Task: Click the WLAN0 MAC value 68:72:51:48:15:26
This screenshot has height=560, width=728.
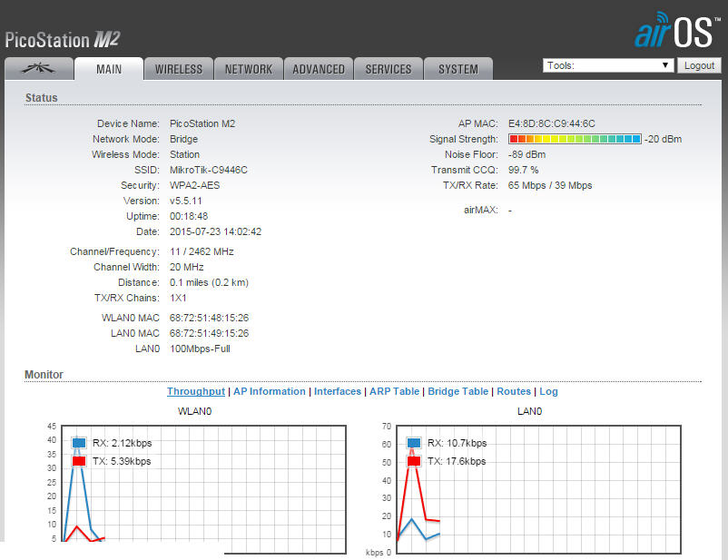Action: tap(209, 318)
